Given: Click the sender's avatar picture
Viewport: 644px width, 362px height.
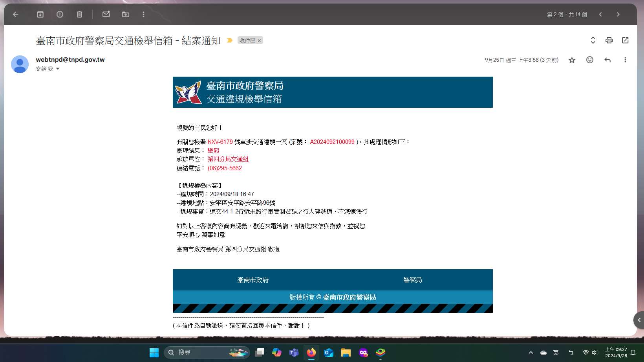Looking at the screenshot, I should coord(20,64).
